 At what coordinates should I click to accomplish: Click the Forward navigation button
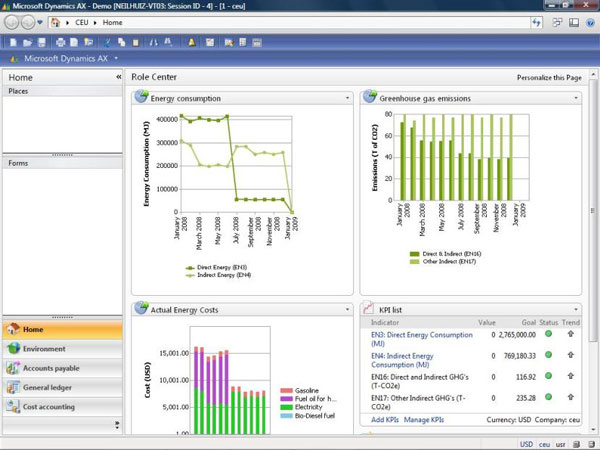click(x=28, y=23)
